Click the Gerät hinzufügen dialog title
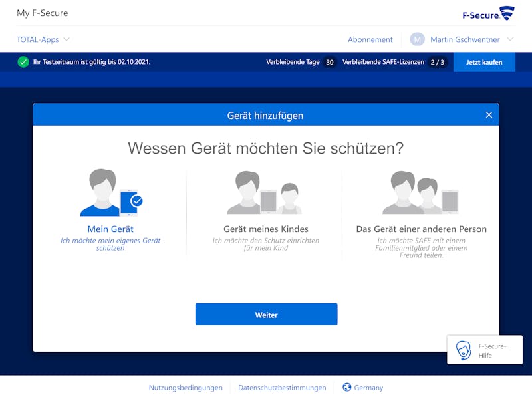Image resolution: width=532 pixels, height=399 pixels. click(x=265, y=115)
